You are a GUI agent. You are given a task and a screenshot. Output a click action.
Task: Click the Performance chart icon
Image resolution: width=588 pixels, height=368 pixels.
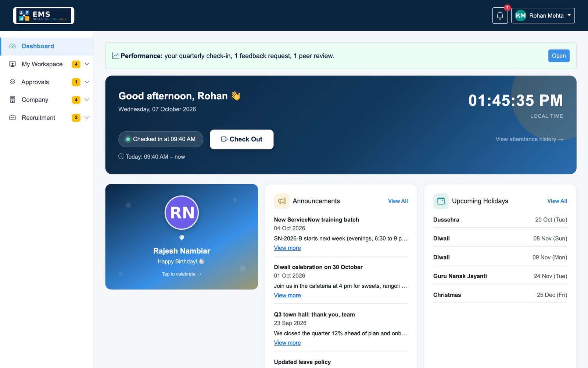click(115, 56)
